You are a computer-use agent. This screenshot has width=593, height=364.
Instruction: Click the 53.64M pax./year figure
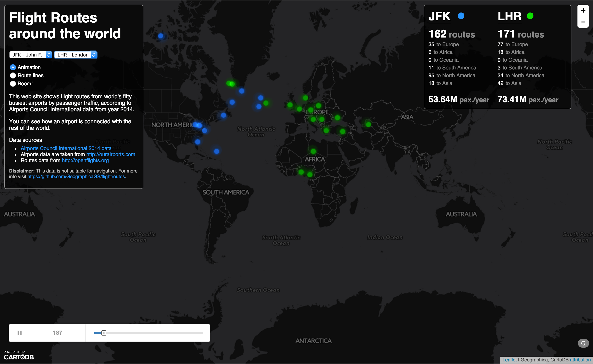coord(459,99)
